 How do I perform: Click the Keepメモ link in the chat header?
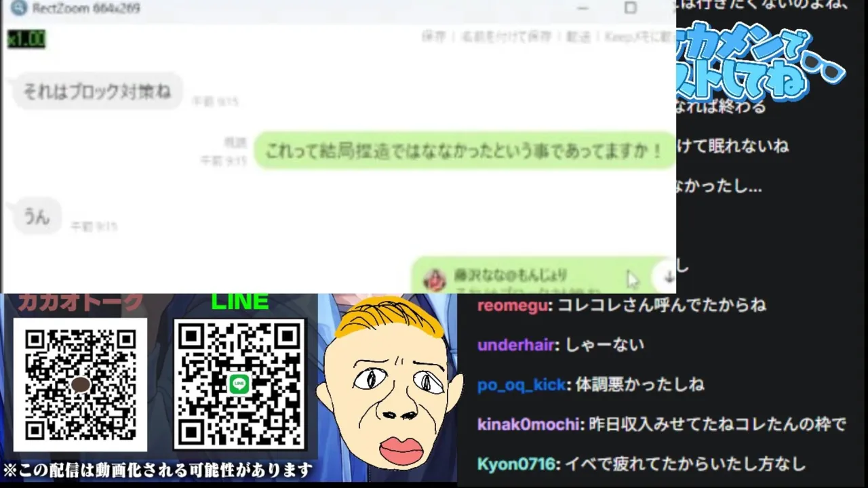coord(638,37)
